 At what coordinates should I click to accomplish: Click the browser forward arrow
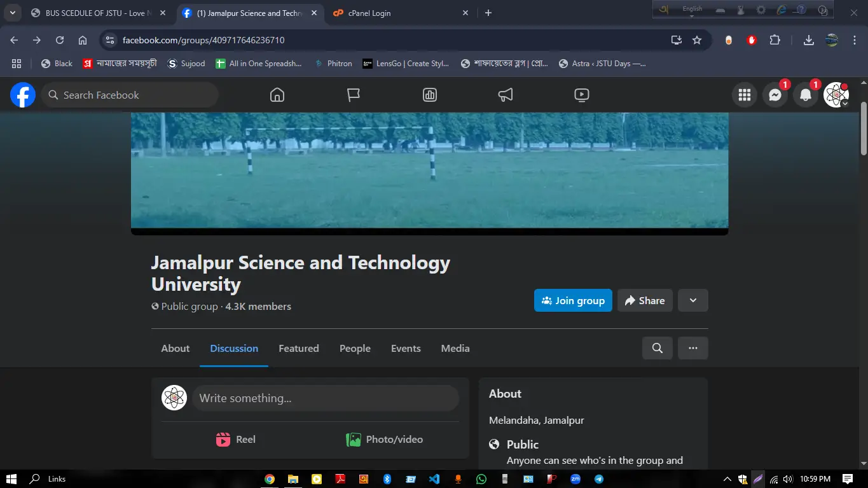(37, 40)
